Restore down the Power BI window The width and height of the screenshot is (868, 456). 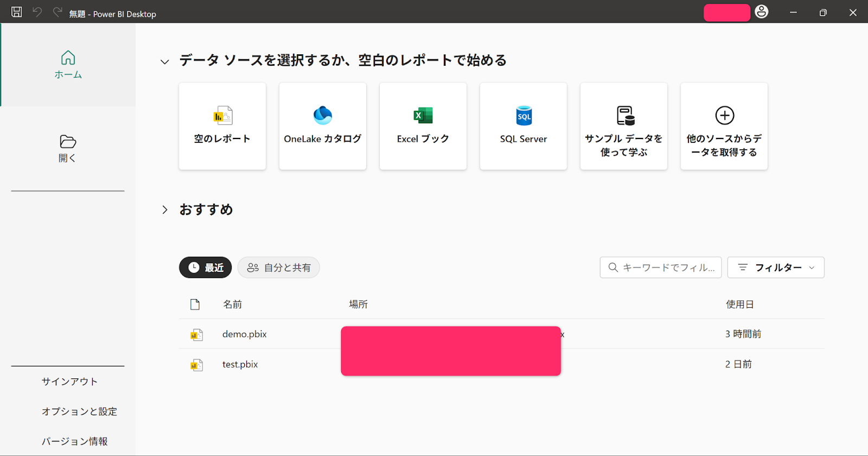tap(823, 12)
